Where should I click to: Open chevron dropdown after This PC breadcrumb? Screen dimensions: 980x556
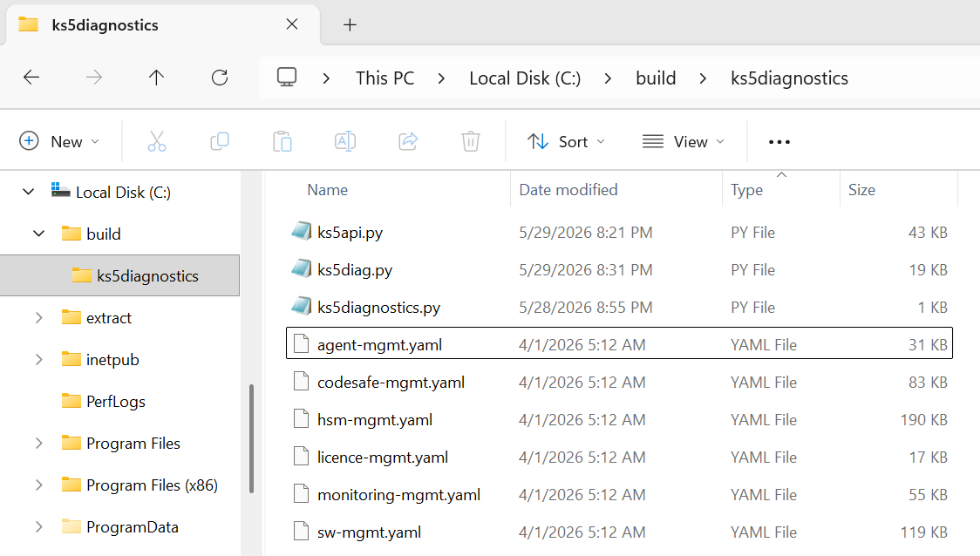[x=442, y=78]
